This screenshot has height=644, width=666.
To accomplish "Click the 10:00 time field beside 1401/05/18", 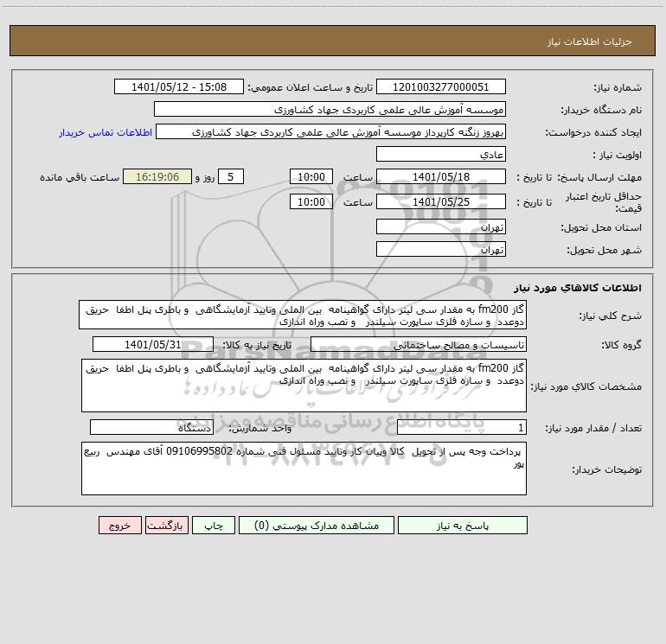I will [311, 176].
